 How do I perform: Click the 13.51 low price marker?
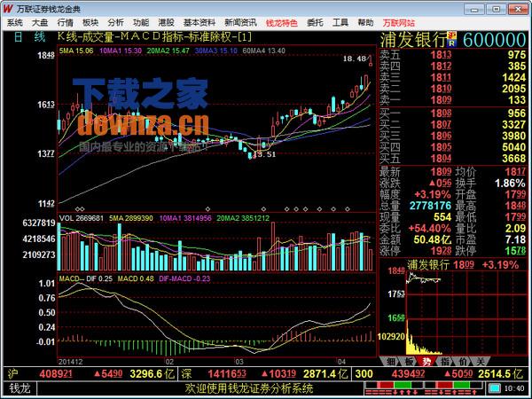pos(264,154)
